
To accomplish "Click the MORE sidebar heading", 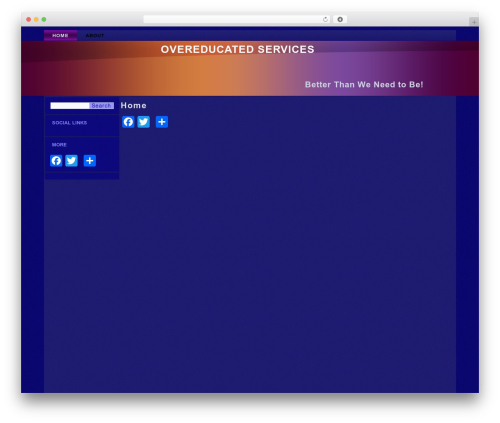I will coord(59,145).
